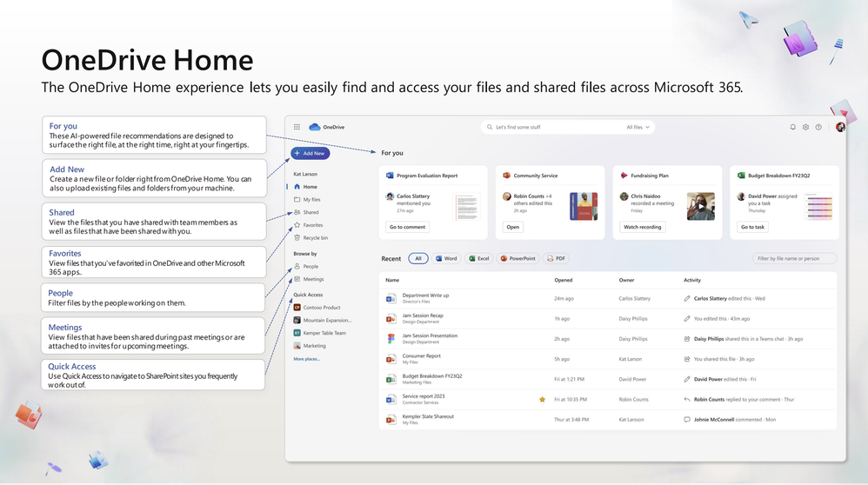Click the Mountain Expansion site icon
Viewport: 868px width, 485px height.
click(297, 320)
